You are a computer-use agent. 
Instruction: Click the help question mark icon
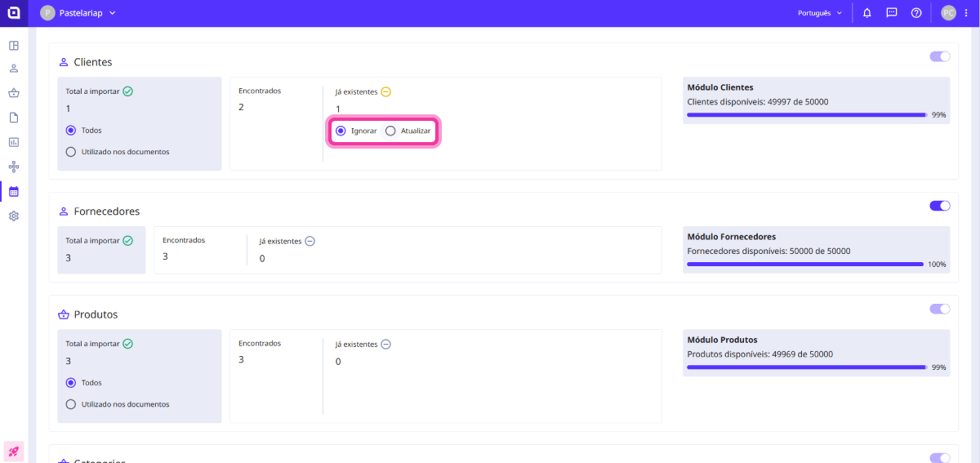tap(916, 13)
